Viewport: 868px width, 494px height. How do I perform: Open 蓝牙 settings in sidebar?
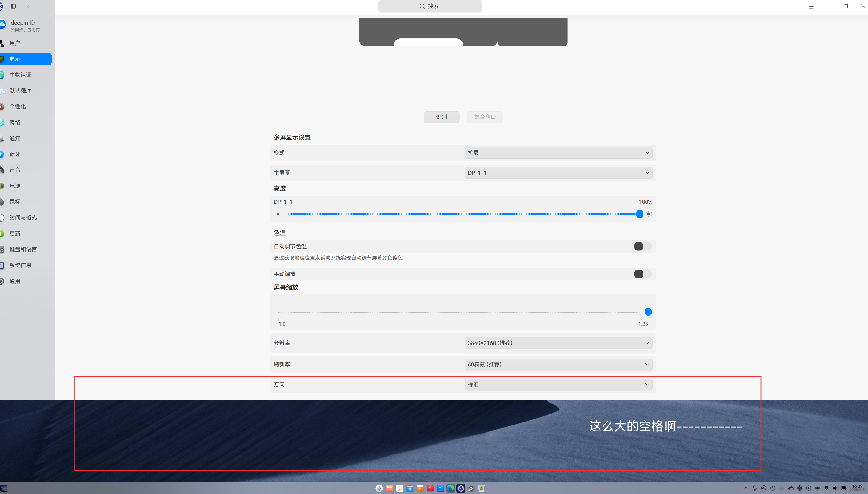26,154
